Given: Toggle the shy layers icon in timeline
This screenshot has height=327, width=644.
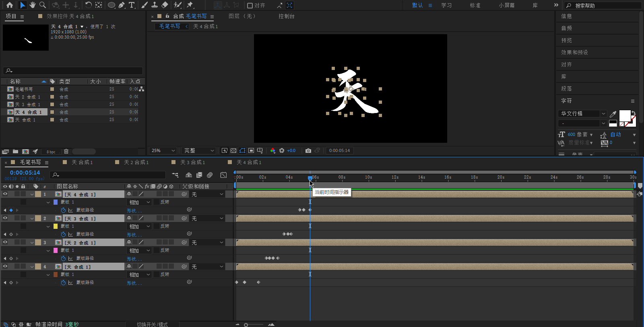Looking at the screenshot, I should pyautogui.click(x=189, y=175).
